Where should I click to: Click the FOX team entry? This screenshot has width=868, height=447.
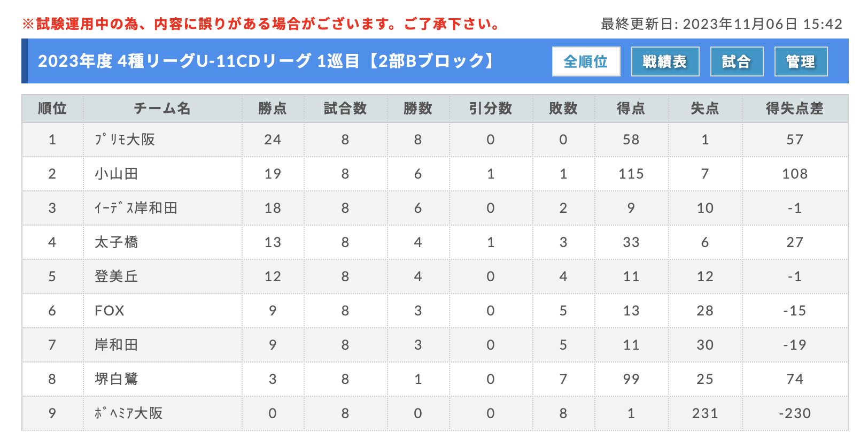pos(110,311)
